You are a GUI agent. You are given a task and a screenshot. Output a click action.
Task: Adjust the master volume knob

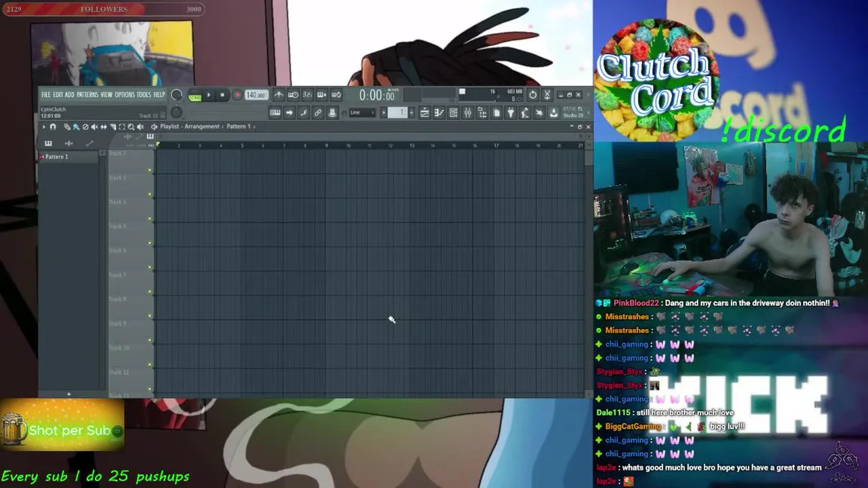[176, 95]
